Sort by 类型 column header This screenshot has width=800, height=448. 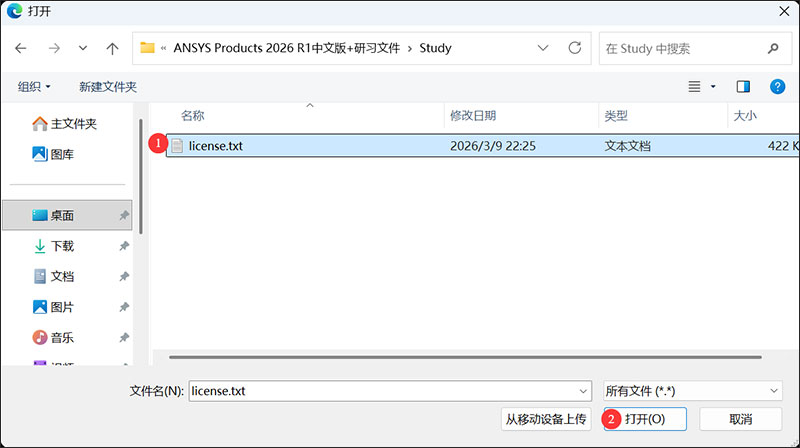[616, 116]
